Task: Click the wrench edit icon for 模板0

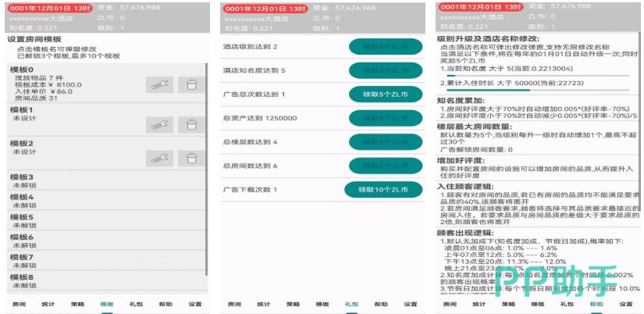Action: click(x=158, y=85)
